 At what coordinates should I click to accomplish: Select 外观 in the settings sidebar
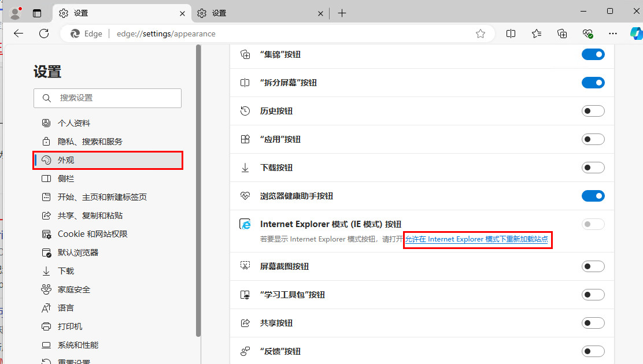pos(108,160)
